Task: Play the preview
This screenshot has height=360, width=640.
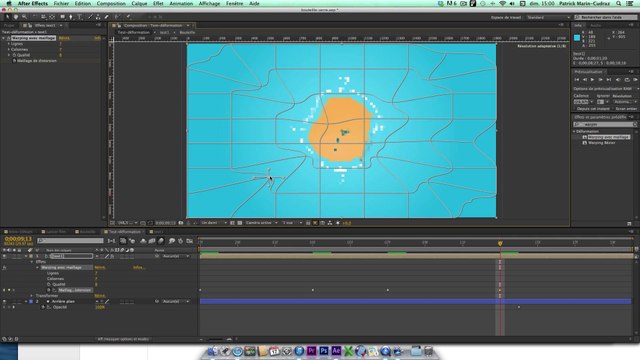Action: pos(592,80)
